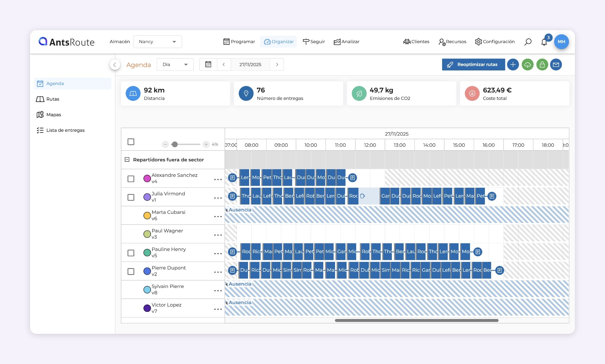Open the Almacén Nancy dropdown

tap(157, 42)
